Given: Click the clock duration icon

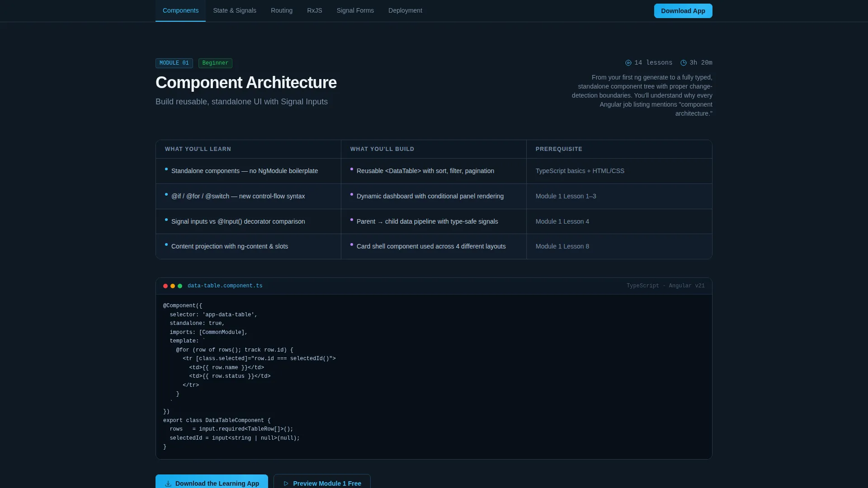Looking at the screenshot, I should (x=684, y=63).
